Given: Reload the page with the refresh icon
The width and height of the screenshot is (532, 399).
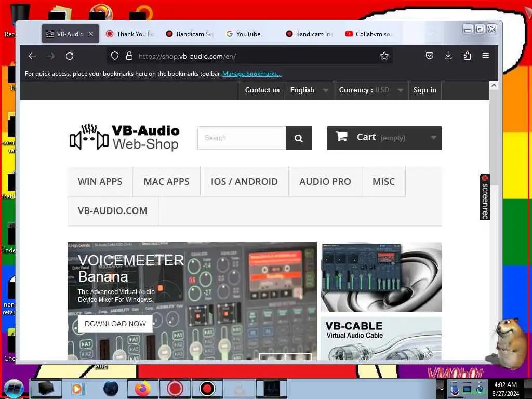Looking at the screenshot, I should (70, 56).
